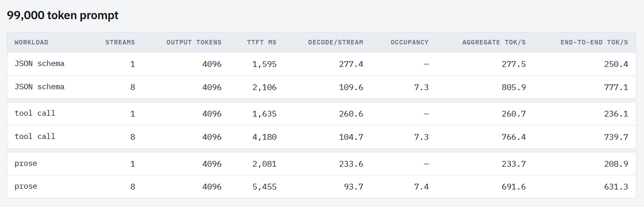Click the STREAMS column header

120,42
